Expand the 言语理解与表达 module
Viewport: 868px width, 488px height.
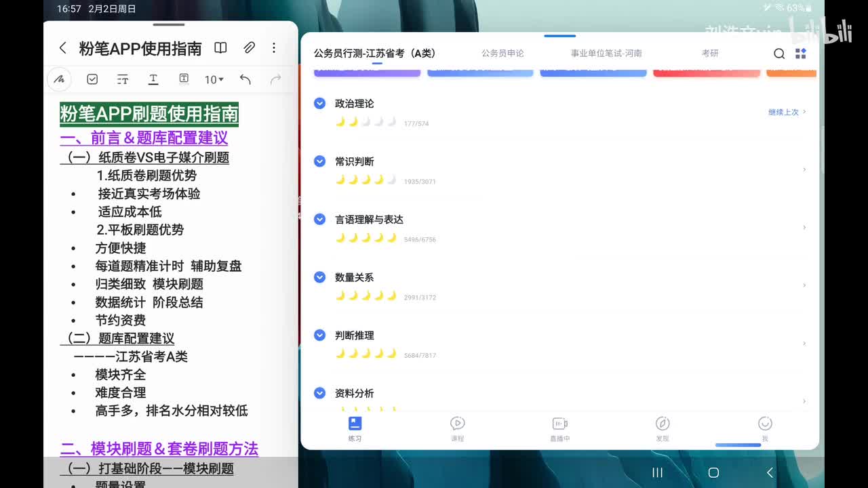point(320,219)
